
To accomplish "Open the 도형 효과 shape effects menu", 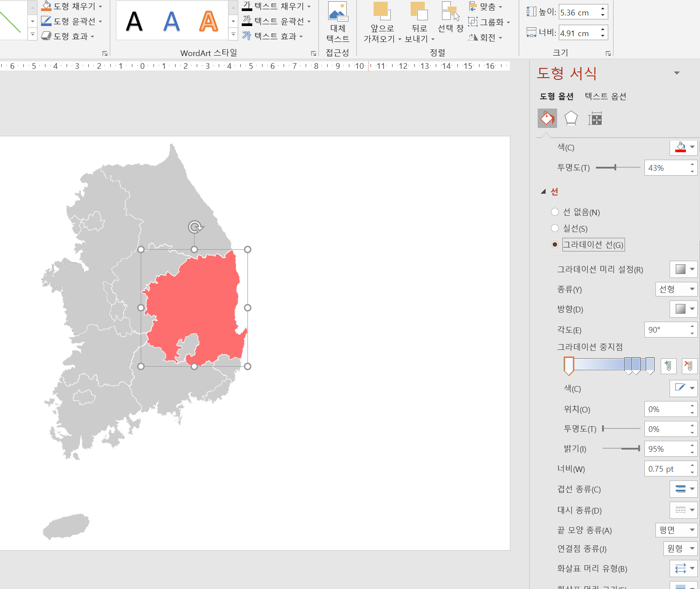I will pyautogui.click(x=68, y=36).
